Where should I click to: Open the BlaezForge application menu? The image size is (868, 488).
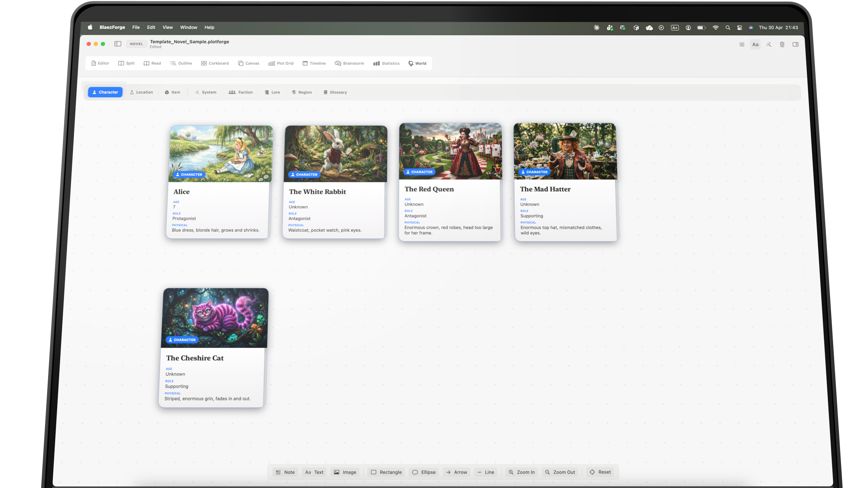112,27
